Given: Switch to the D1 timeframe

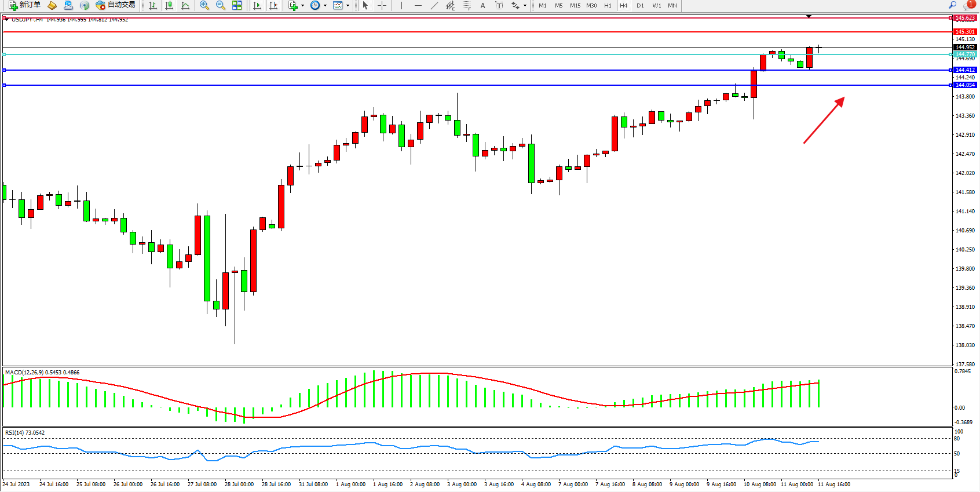Looking at the screenshot, I should coord(640,5).
